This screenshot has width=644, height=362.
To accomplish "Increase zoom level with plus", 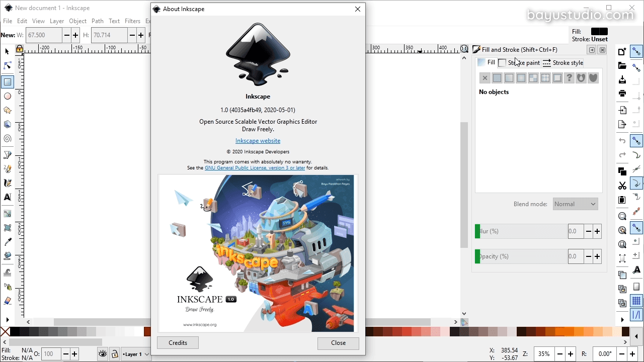I will (571, 354).
